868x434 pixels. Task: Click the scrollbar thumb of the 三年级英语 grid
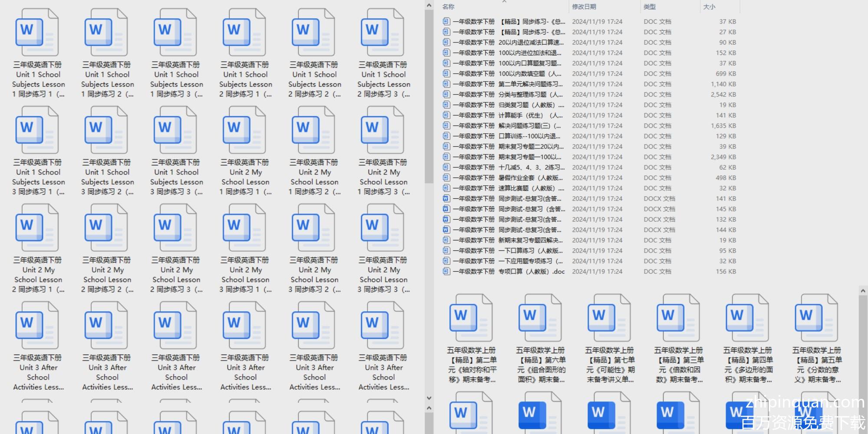[x=429, y=96]
